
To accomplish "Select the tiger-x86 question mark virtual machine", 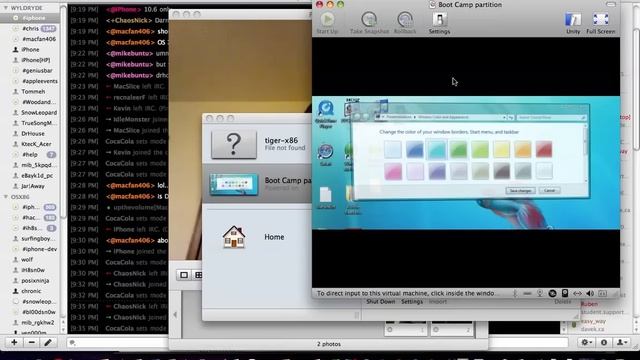I will coord(233,144).
